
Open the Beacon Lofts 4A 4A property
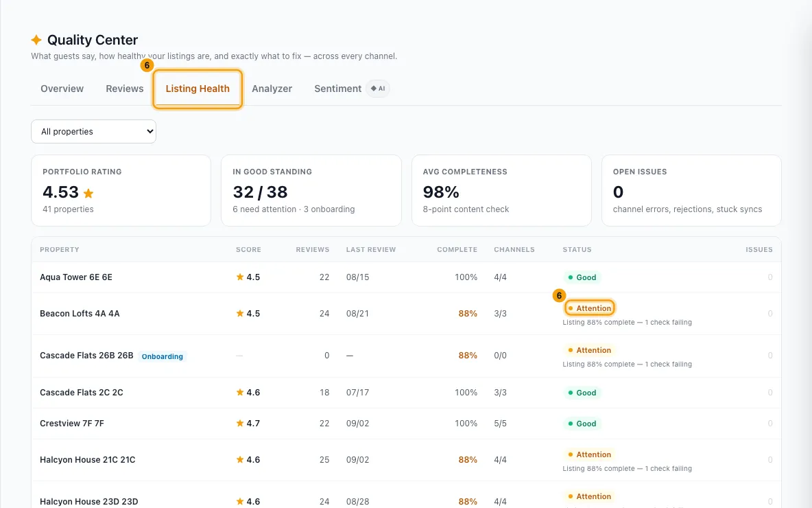click(80, 314)
